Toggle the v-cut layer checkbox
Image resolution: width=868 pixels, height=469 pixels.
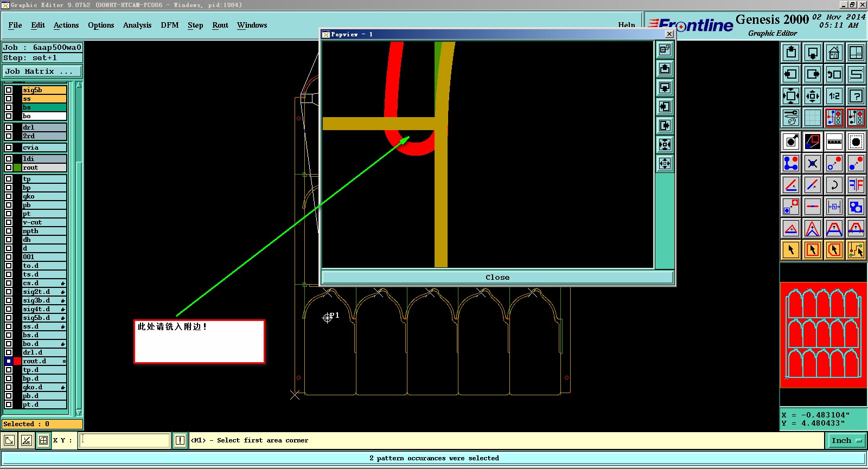(x=9, y=222)
